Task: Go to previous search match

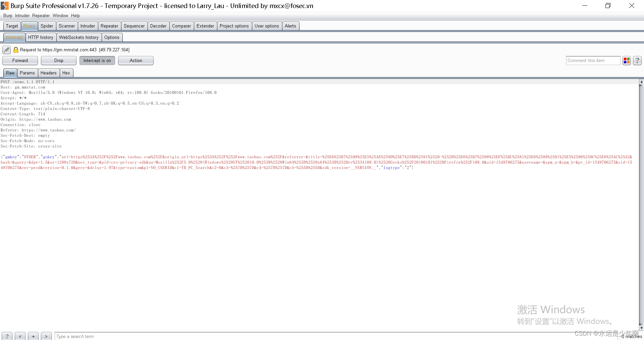Action: [20, 336]
